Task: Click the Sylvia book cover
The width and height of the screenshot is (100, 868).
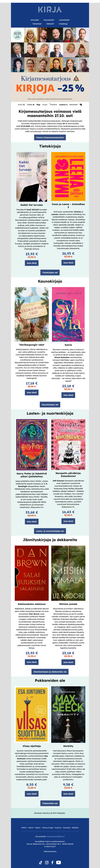Action: click(68, 314)
